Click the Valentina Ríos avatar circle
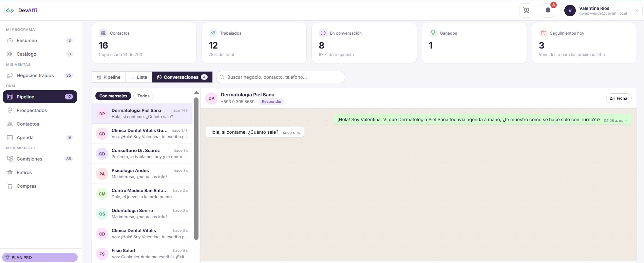The image size is (644, 263). tap(570, 11)
